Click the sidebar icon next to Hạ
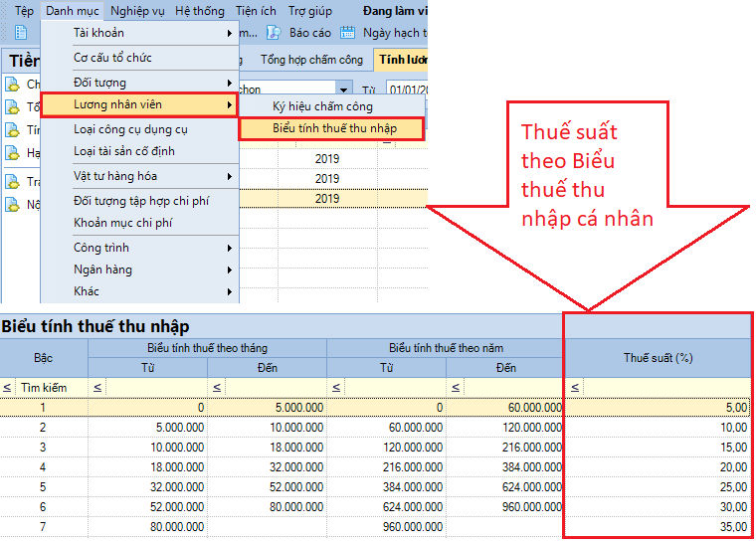The width and height of the screenshot is (756, 541). (x=12, y=153)
